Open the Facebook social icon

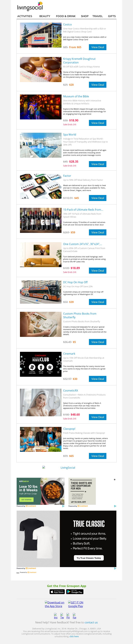point(74,616)
